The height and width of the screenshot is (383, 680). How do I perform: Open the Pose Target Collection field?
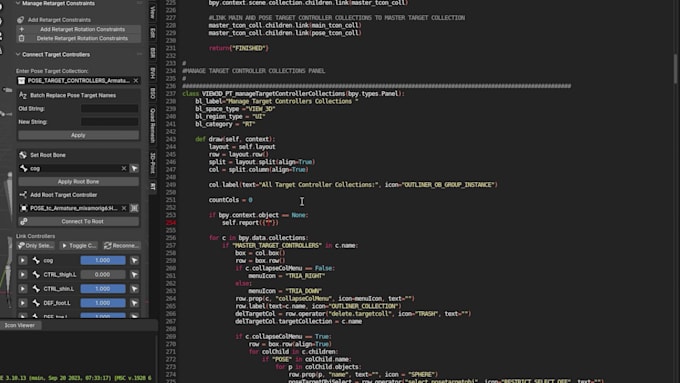(78, 81)
